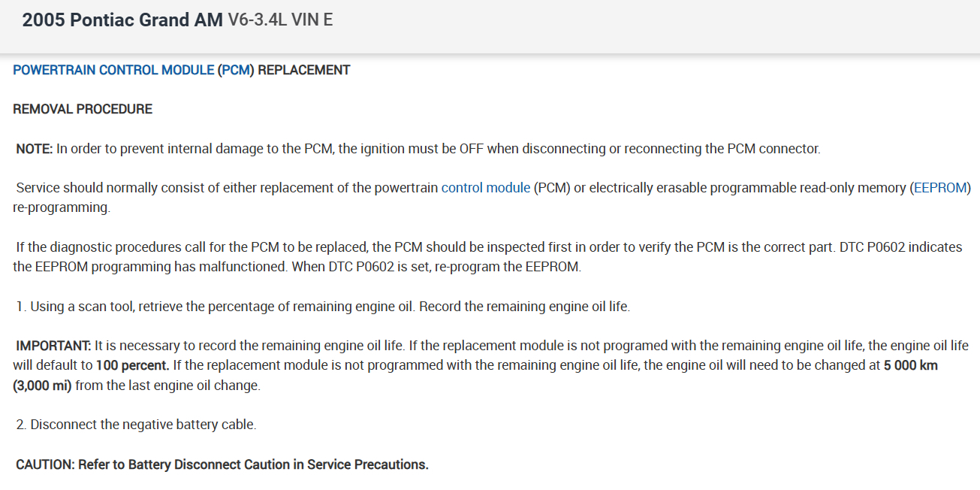This screenshot has height=490, width=980.
Task: Click the CAUTION Battery Disconnect line
Action: tap(222, 464)
